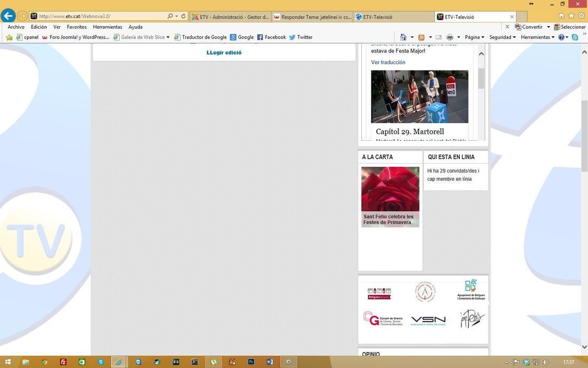Open the address bar autocomplete dropdown arrow
The image size is (588, 368).
(176, 16)
